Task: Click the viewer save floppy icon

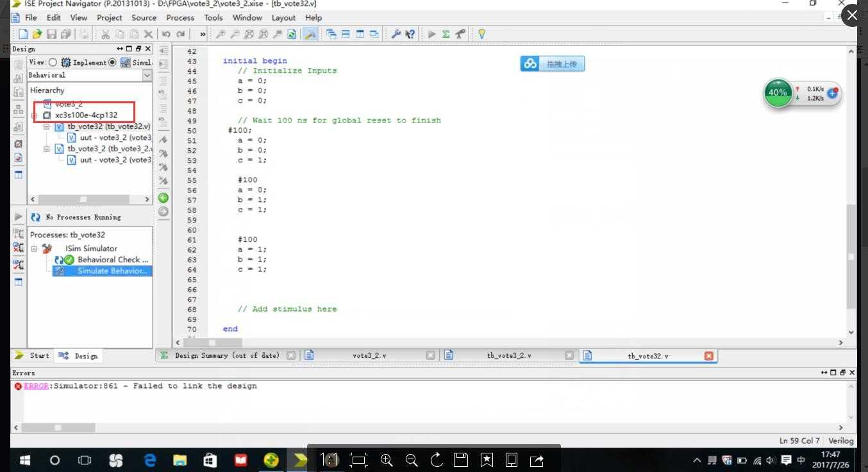Action: point(461,459)
